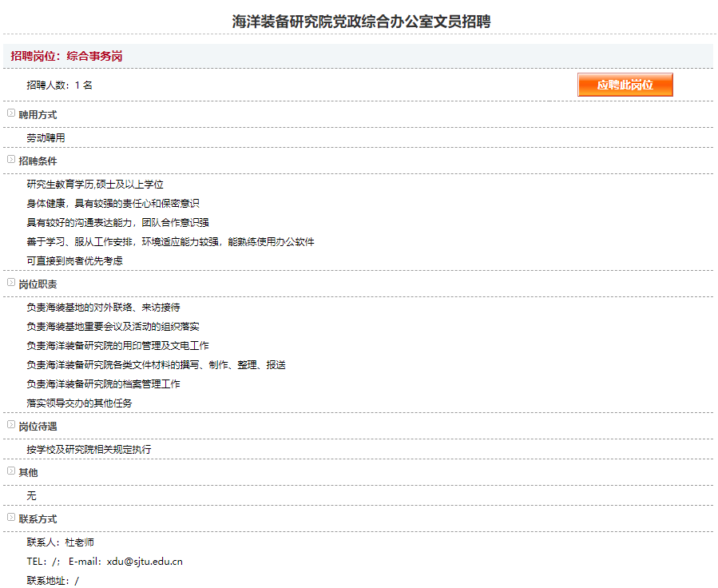Viewport: 718px width, 588px height.
Task: Collapse the 聘用方式 section arrow icon
Action: tap(11, 113)
